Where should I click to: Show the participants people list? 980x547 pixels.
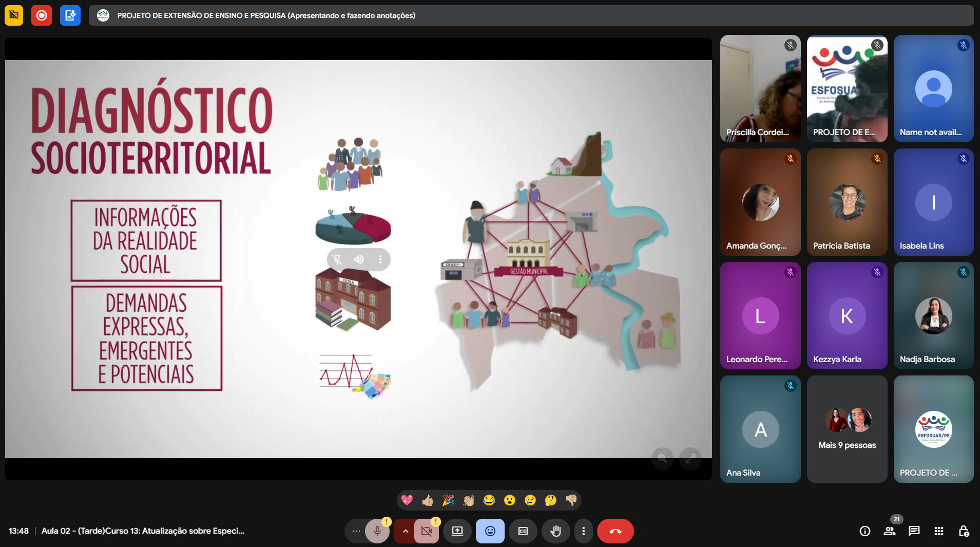click(890, 531)
